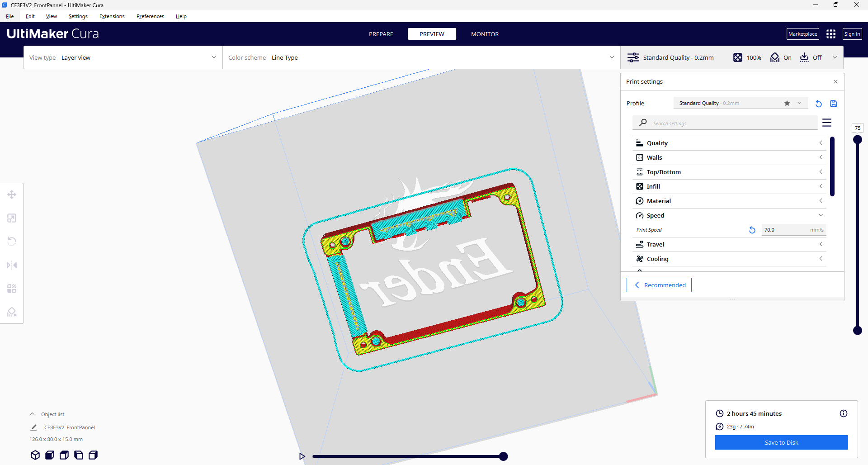Image resolution: width=868 pixels, height=465 pixels.
Task: Select the Support Blocker tool
Action: coord(12,312)
